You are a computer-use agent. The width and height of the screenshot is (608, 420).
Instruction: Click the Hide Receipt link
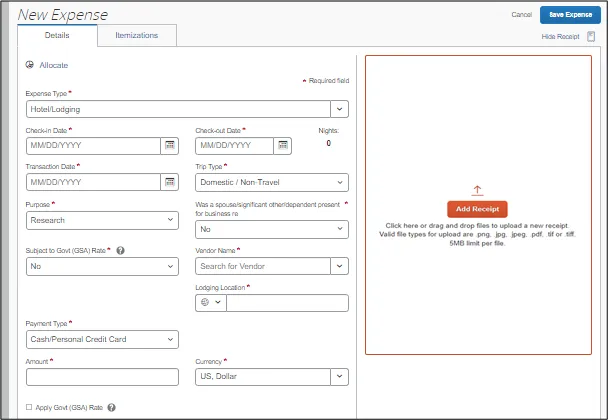[560, 36]
